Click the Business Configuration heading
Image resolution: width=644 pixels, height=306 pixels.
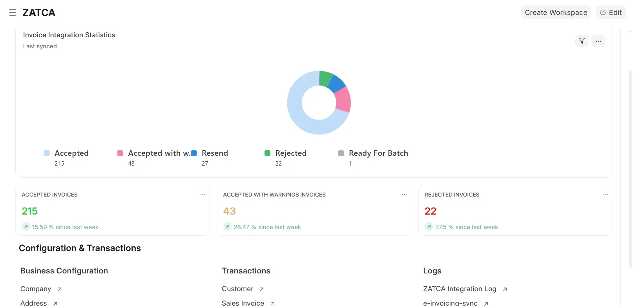[64, 271]
